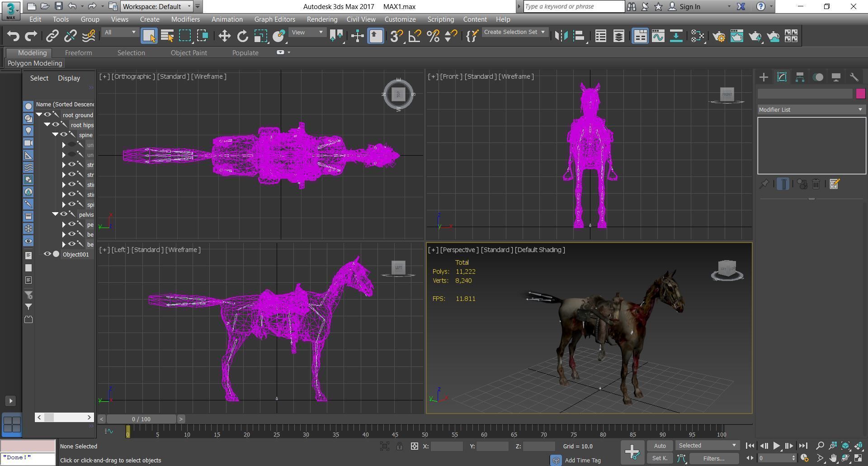This screenshot has width=868, height=466.
Task: Click the Play Animation button
Action: 776,446
